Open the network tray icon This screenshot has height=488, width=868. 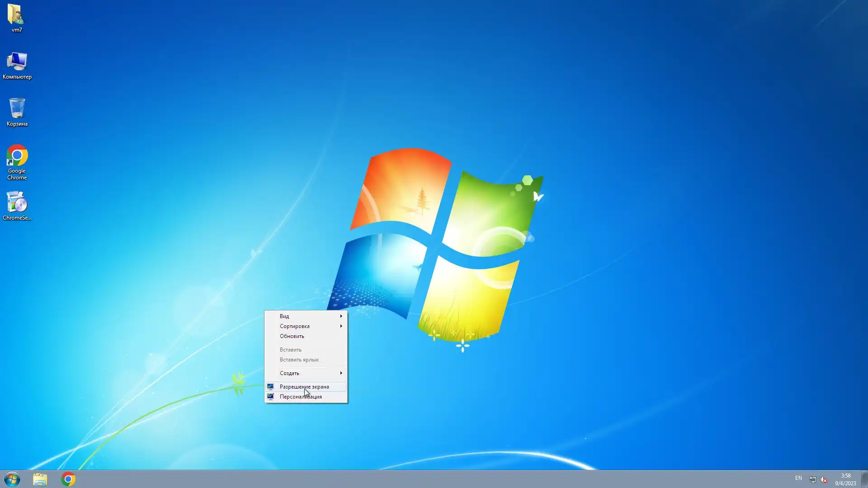(x=812, y=479)
